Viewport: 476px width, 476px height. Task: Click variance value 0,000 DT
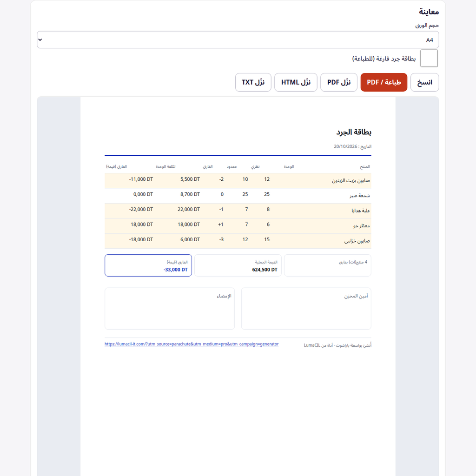[143, 194]
